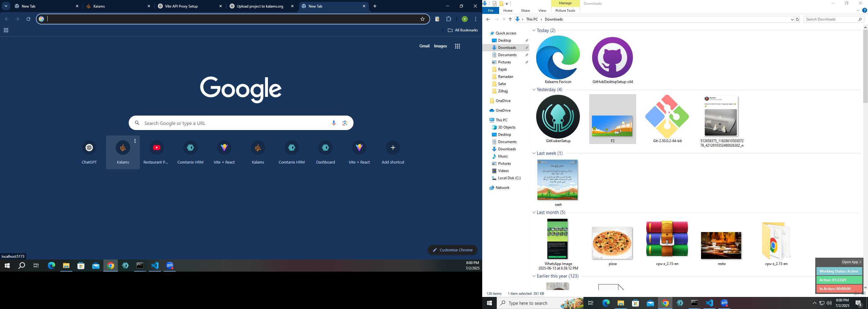The width and height of the screenshot is (868, 309).
Task: Open the Picture Tools ribbon tab
Action: [x=565, y=11]
